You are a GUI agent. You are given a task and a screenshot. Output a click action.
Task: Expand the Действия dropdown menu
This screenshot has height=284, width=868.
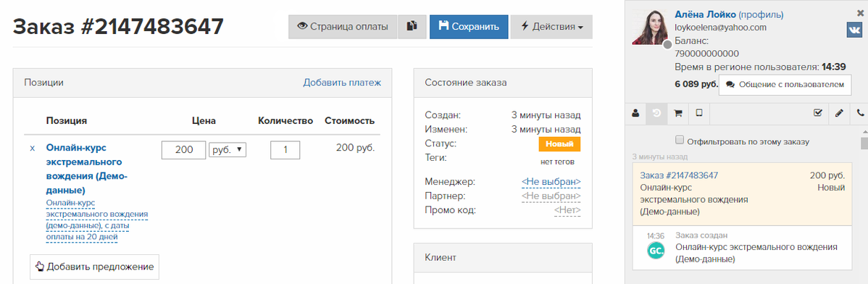click(x=551, y=27)
